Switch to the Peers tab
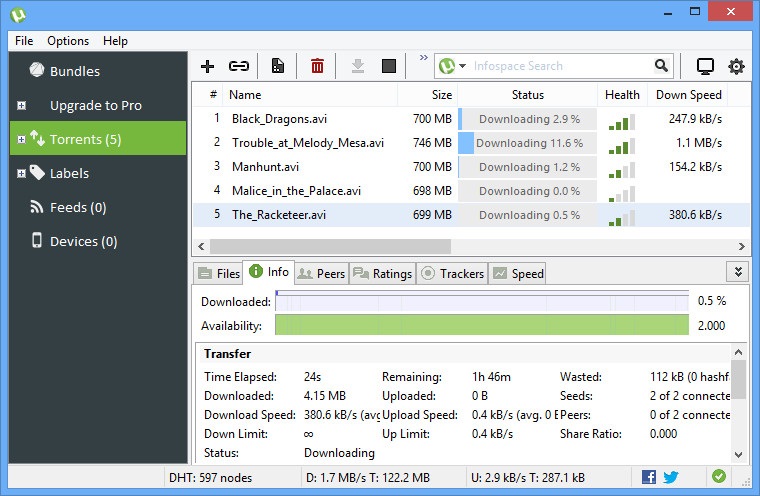This screenshot has height=496, width=760. [x=321, y=273]
